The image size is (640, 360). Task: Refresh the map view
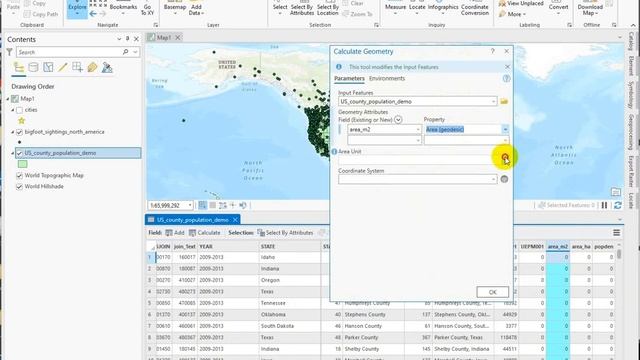618,205
